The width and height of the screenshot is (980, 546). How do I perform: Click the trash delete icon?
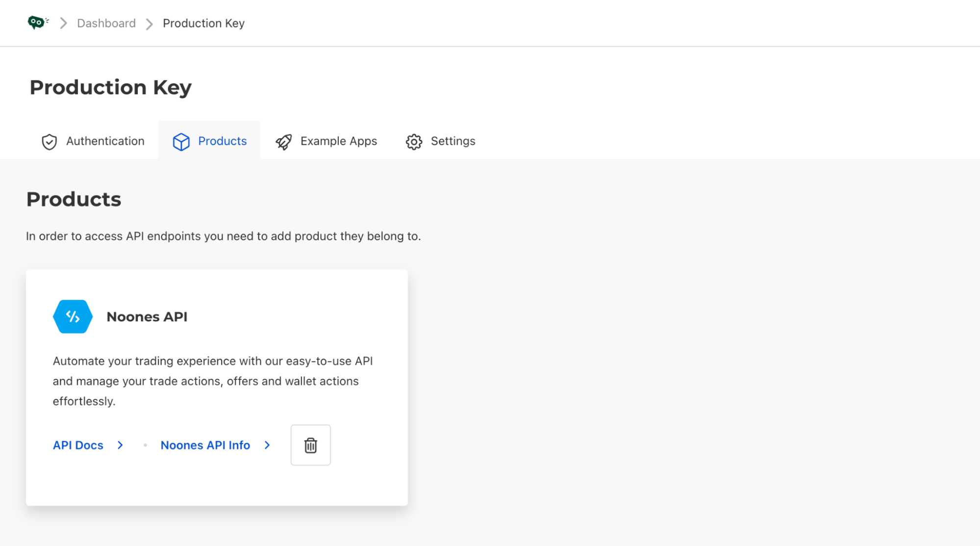click(x=311, y=444)
